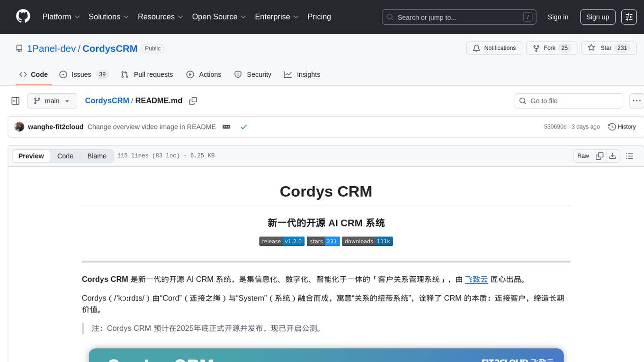Open more file actions menu
This screenshot has width=644, height=362.
point(637,101)
